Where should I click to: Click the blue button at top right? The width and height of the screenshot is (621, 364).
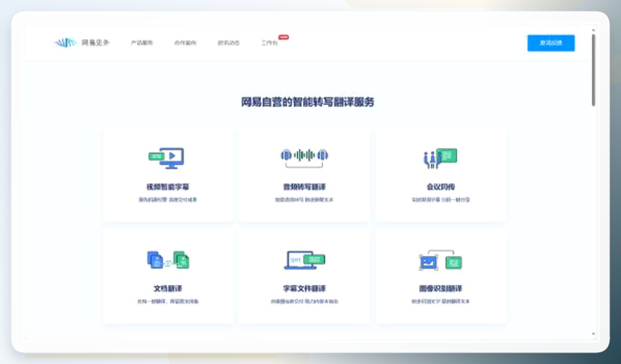pyautogui.click(x=551, y=43)
